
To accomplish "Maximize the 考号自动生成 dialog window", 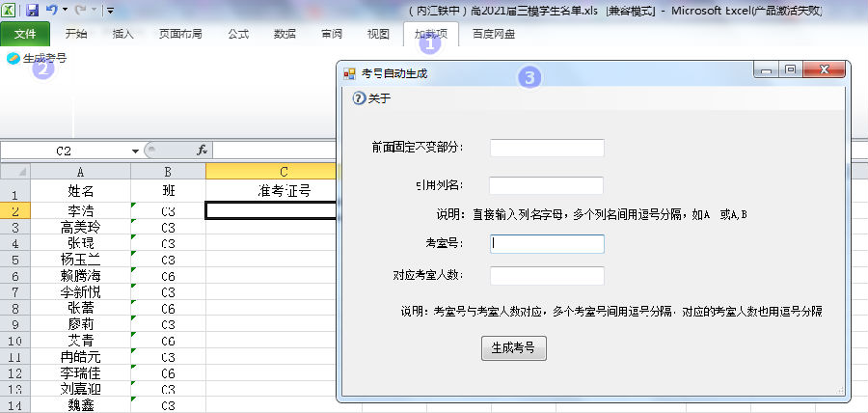I will (x=790, y=70).
